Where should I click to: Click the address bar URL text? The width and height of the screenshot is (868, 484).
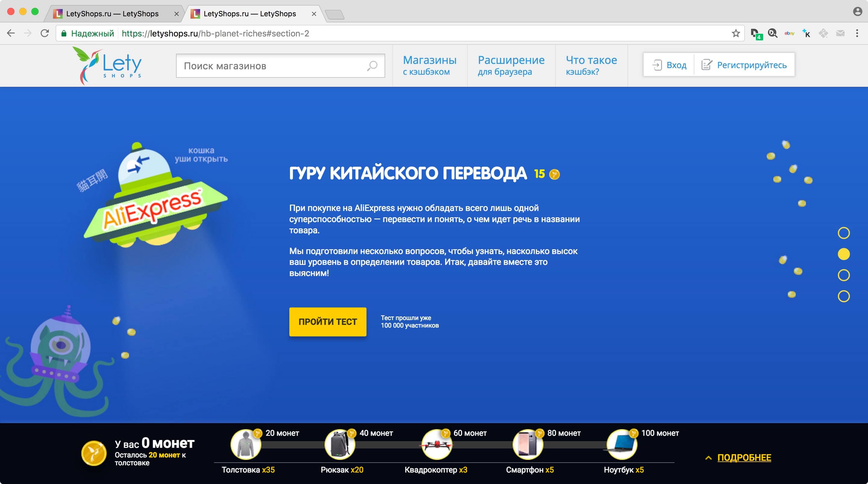215,33
